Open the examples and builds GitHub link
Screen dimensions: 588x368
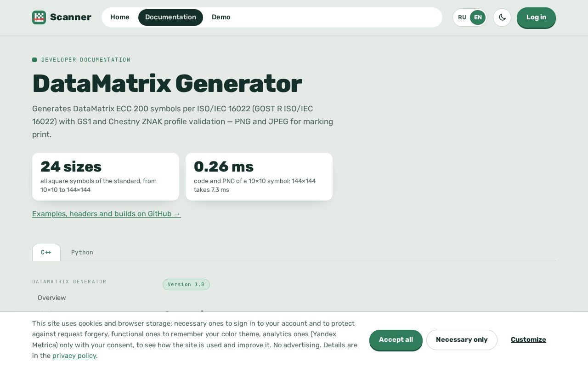click(107, 214)
